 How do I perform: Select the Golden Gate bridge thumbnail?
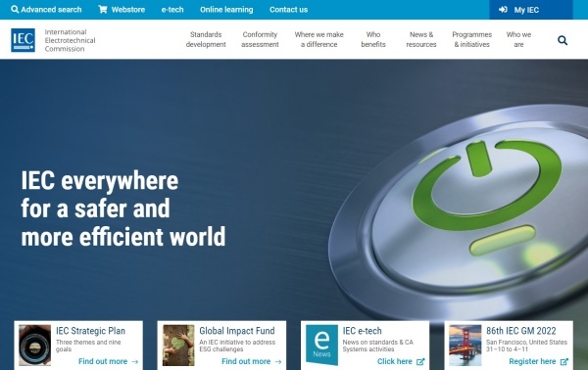point(465,345)
